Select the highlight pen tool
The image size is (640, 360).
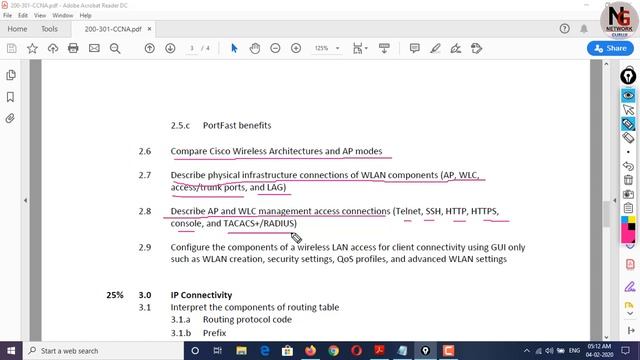pos(435,49)
